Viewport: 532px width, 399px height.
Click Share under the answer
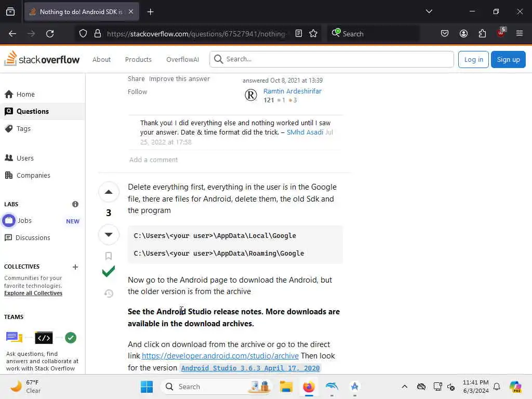coord(136,79)
